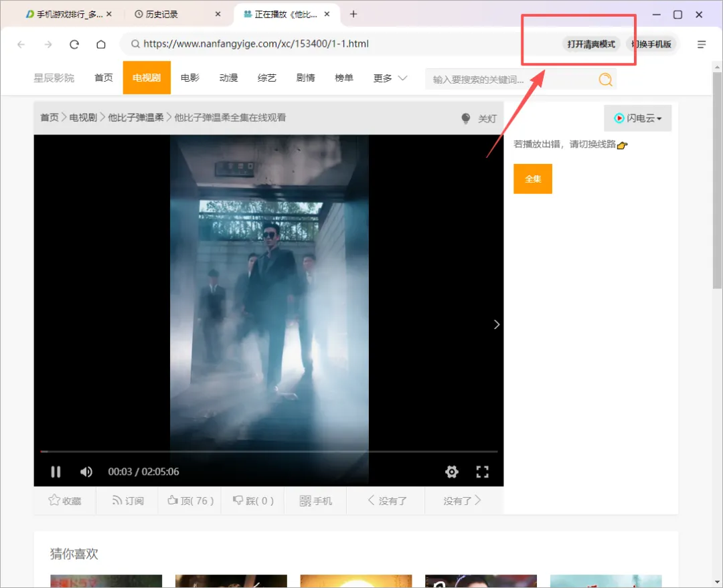Switch to mobile version 切换手机版
This screenshot has width=723, height=588.
[x=651, y=44]
